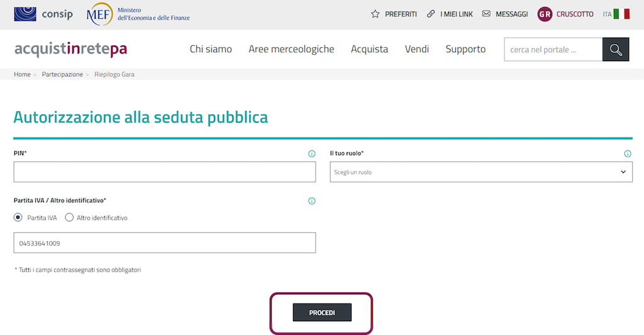This screenshot has height=335, width=644.
Task: Click the magnifying glass search button
Action: [x=616, y=50]
